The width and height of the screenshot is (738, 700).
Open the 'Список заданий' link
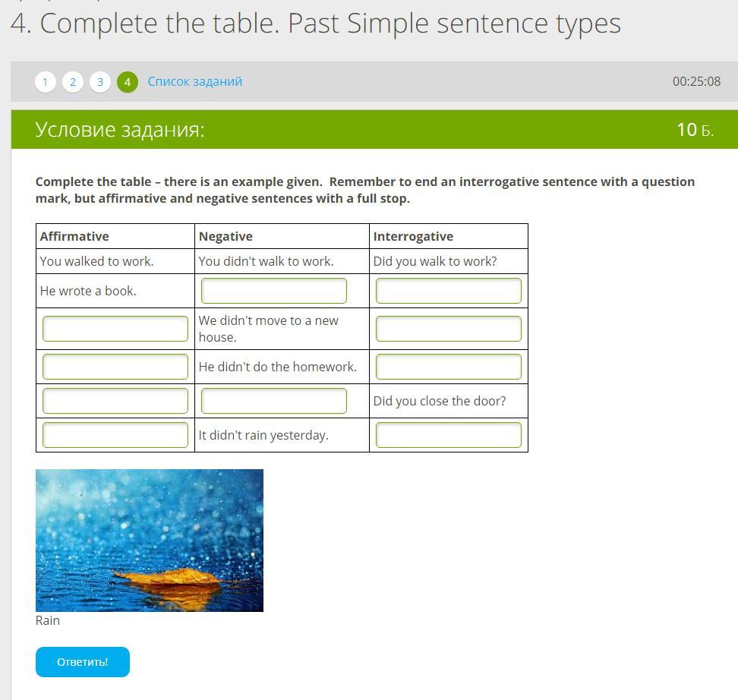pyautogui.click(x=195, y=81)
